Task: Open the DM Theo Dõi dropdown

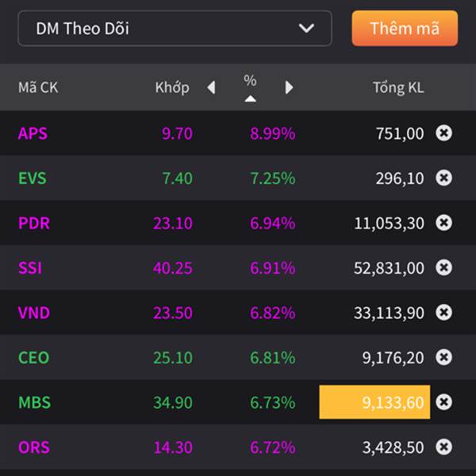Action: 175,29
